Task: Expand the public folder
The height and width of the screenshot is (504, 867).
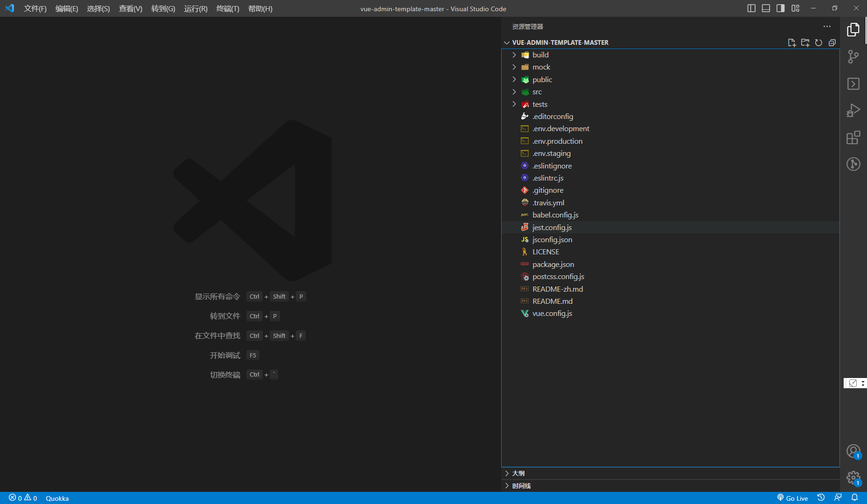Action: coord(671,80)
